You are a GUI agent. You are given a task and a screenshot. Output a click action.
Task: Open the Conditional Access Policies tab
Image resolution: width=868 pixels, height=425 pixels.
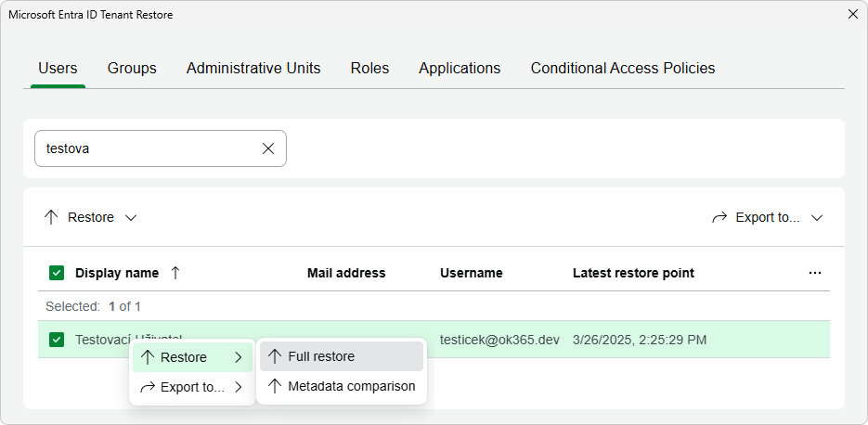[623, 68]
